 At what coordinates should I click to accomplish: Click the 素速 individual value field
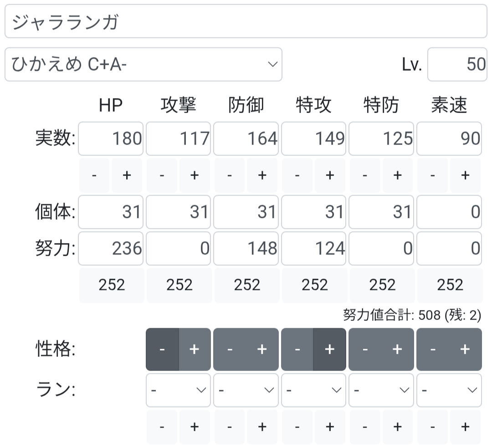[449, 212]
